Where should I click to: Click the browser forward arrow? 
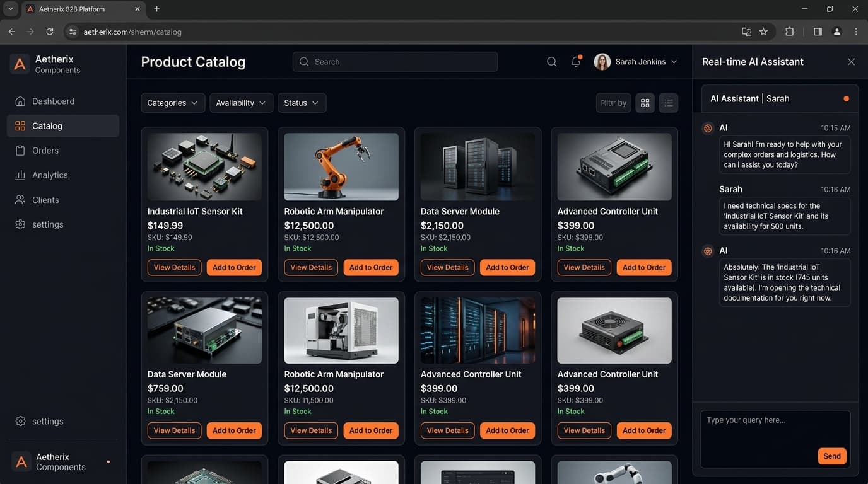click(30, 32)
